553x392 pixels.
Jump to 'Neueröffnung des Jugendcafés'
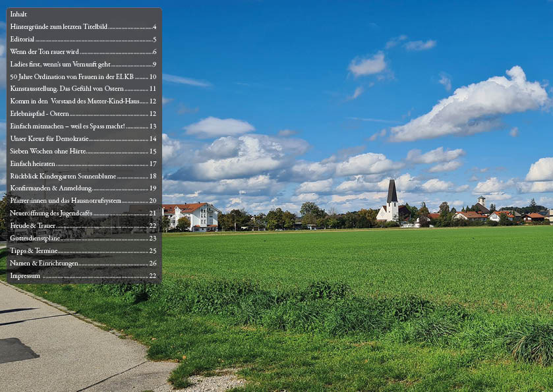51,213
